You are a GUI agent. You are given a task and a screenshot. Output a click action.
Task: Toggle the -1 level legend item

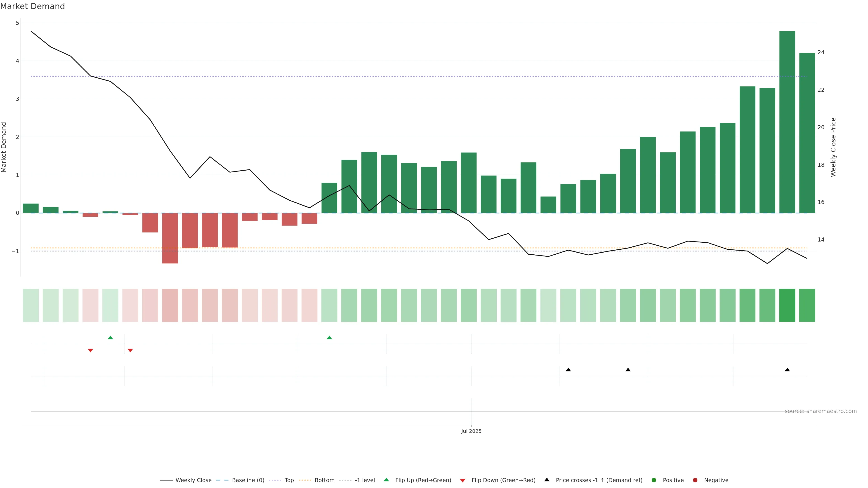(365, 480)
